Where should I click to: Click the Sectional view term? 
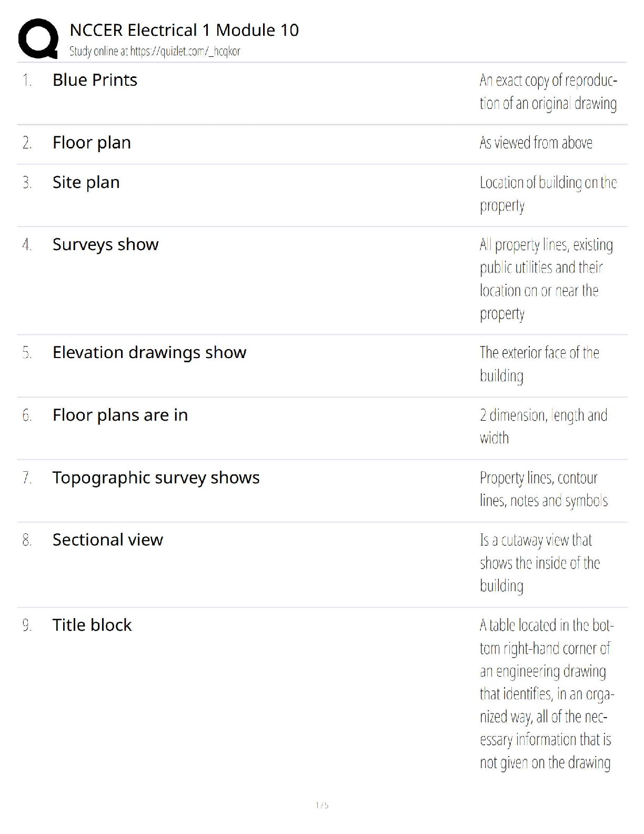tap(107, 540)
